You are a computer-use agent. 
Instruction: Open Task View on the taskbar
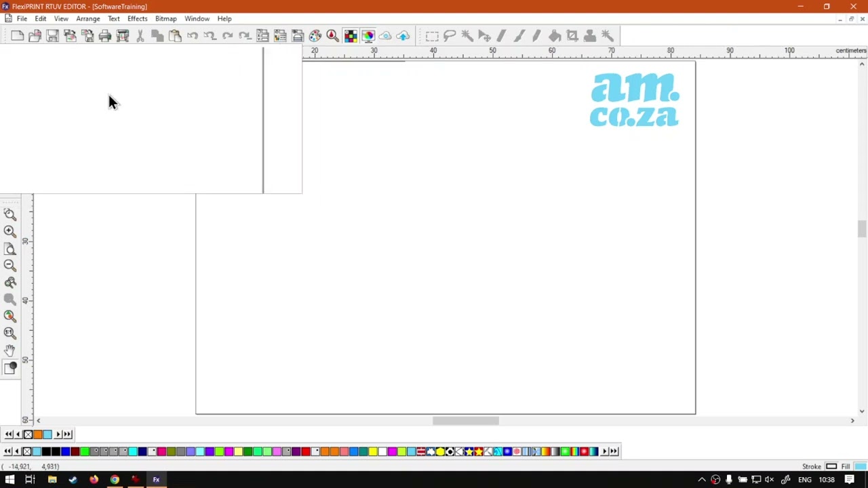coord(30,480)
